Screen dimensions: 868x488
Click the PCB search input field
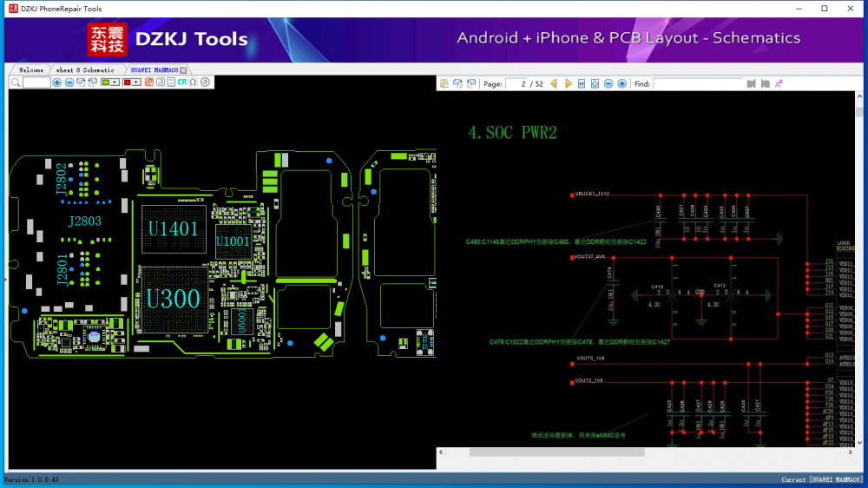click(x=36, y=82)
